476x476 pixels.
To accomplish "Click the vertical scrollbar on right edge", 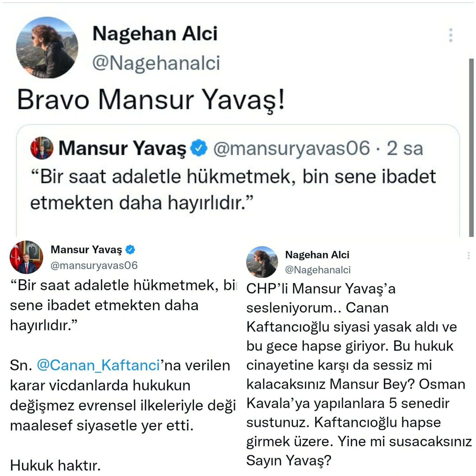I will pyautogui.click(x=471, y=147).
